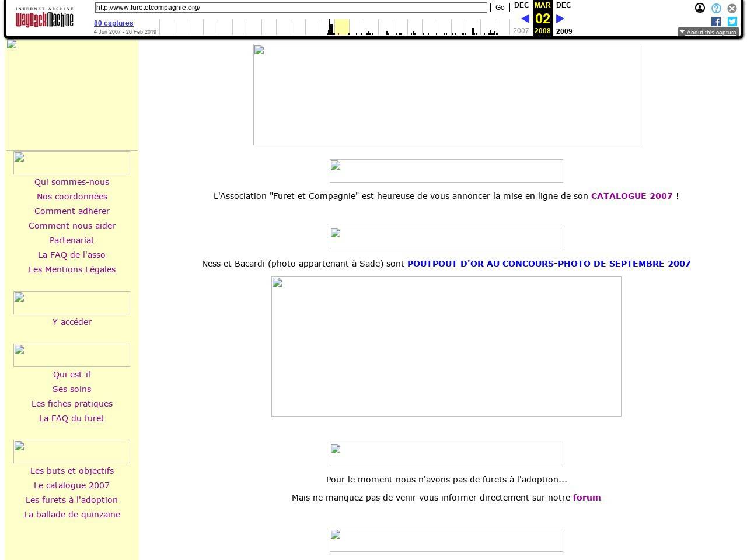Click the Wayback URL input field
747x560 pixels.
click(291, 8)
